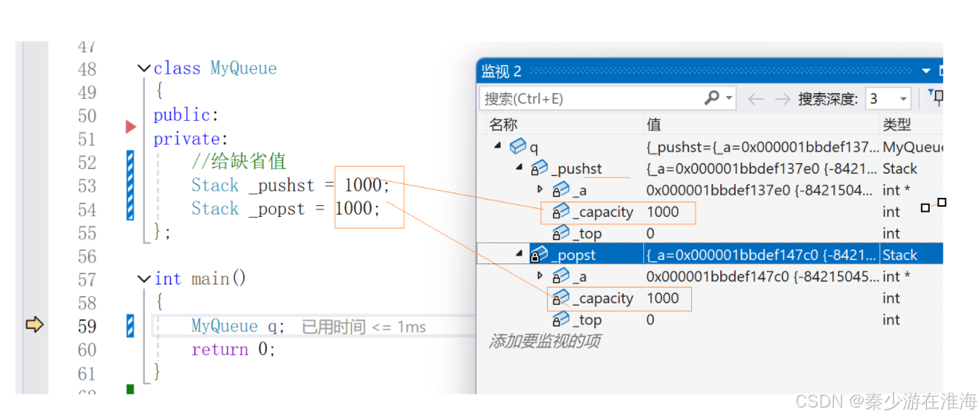The image size is (980, 417).
Task: Expand the _a pointer under _popst
Action: click(x=540, y=276)
